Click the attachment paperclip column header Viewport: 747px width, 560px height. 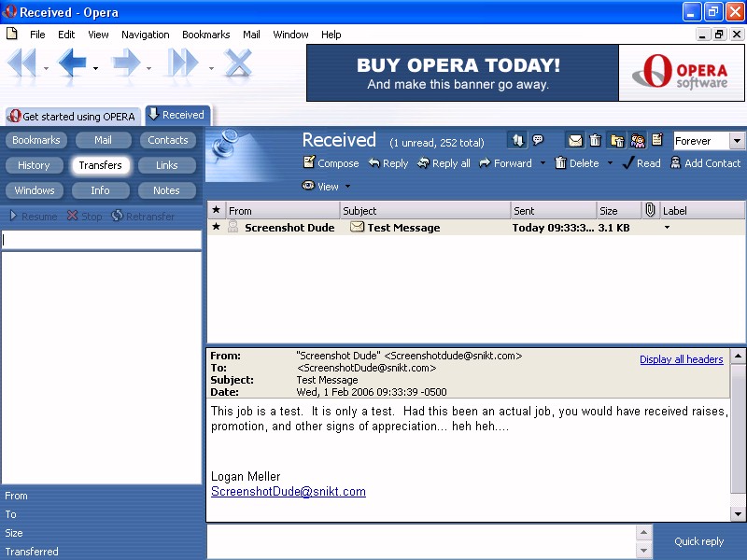point(650,210)
